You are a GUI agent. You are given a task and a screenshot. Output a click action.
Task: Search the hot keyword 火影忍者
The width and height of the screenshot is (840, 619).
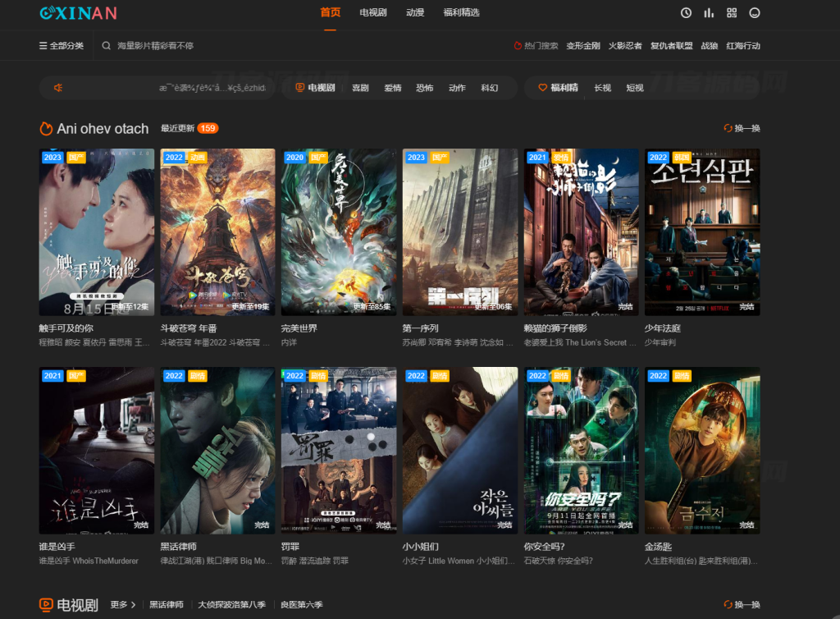coord(624,45)
